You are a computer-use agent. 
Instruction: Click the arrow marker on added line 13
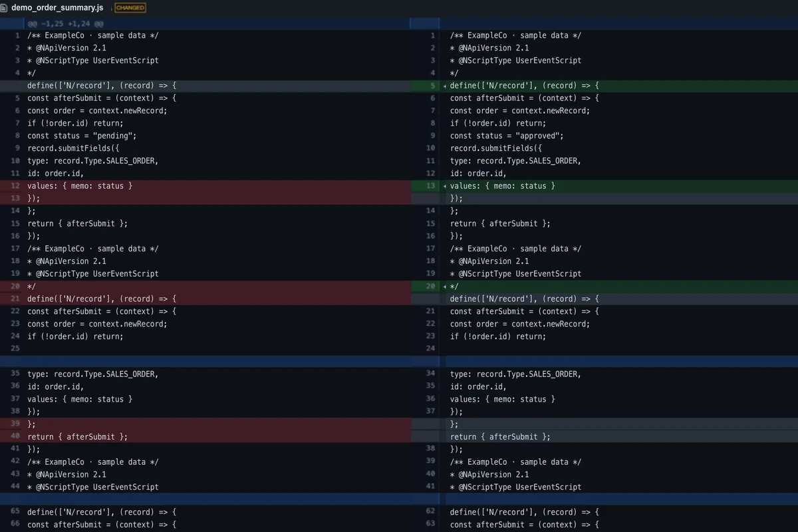[x=445, y=186]
